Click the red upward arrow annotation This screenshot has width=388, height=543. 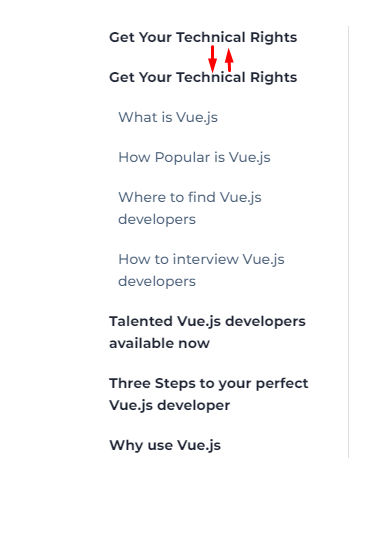coord(229,60)
